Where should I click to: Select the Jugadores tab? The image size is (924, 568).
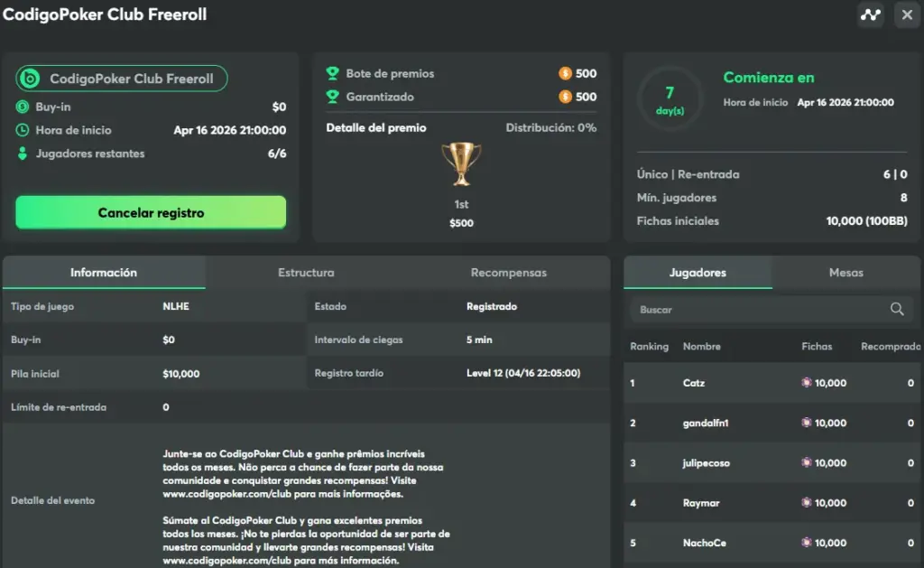698,273
